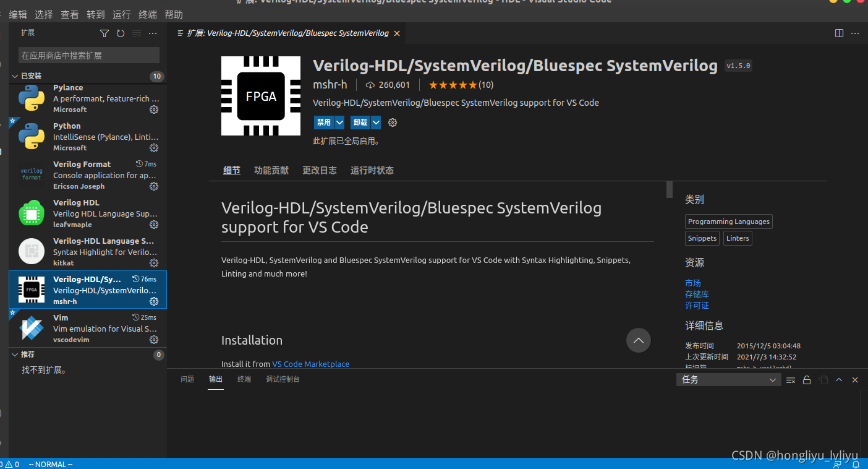Click the 卸载 uninstall button
This screenshot has width=868, height=469.
coord(360,123)
